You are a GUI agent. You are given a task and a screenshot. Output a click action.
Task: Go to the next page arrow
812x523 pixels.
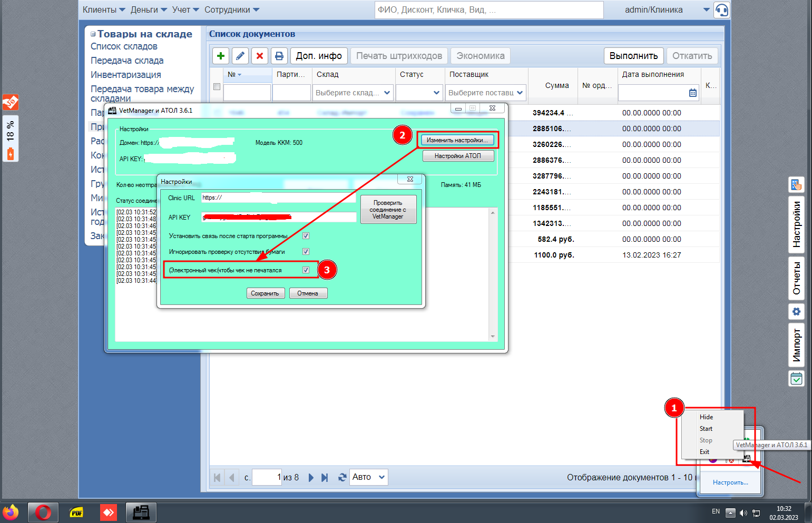pyautogui.click(x=311, y=477)
